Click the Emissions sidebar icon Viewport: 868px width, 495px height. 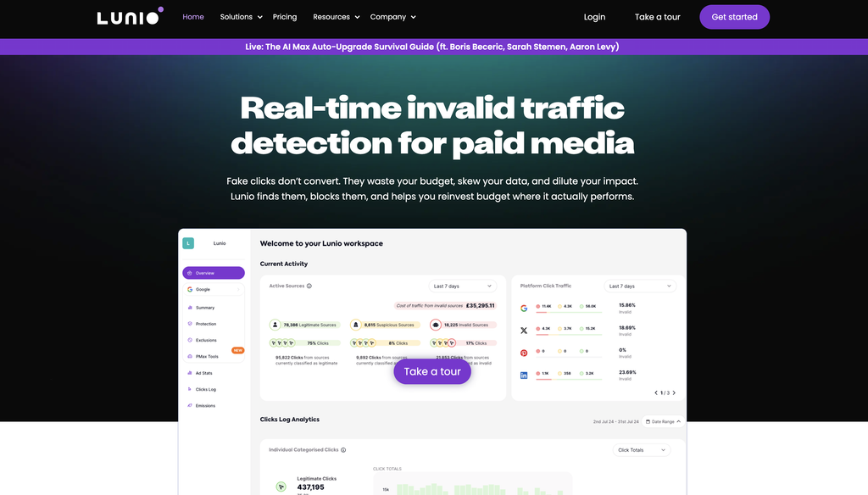[x=190, y=406]
